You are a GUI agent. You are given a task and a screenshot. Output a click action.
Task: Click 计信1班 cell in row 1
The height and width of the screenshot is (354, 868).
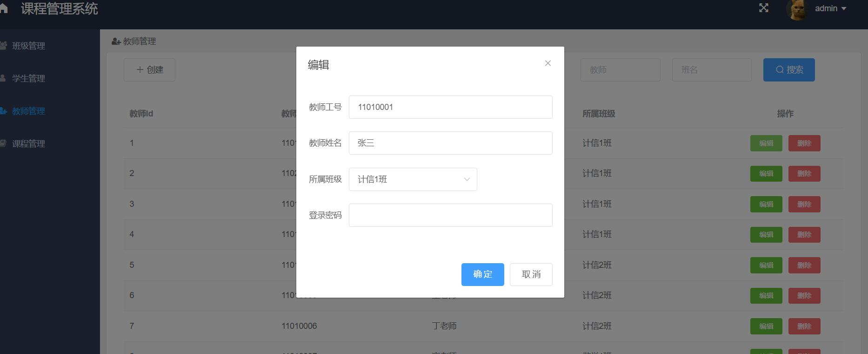(x=597, y=143)
